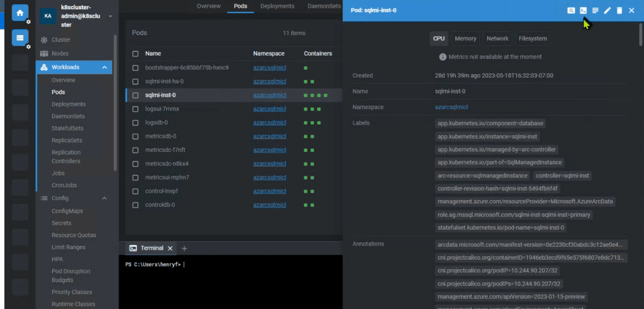
Task: Check the bootstrapper-6c85bbf75b-hxnc9 row checkbox
Action: click(x=135, y=68)
